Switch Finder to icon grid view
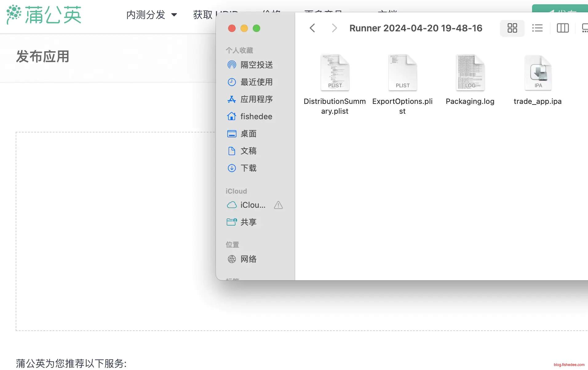 click(x=512, y=28)
